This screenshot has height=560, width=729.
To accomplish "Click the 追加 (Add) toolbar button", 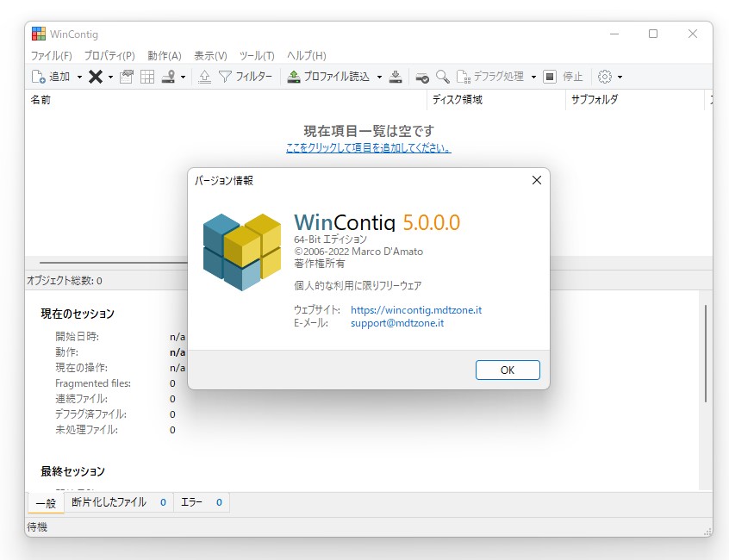I will coord(51,77).
